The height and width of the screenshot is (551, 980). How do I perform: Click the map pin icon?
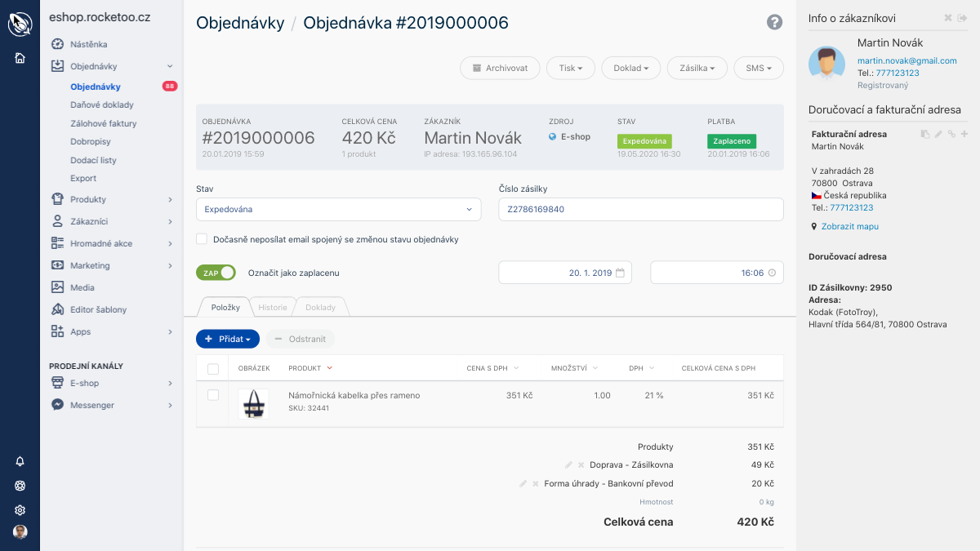pyautogui.click(x=814, y=226)
